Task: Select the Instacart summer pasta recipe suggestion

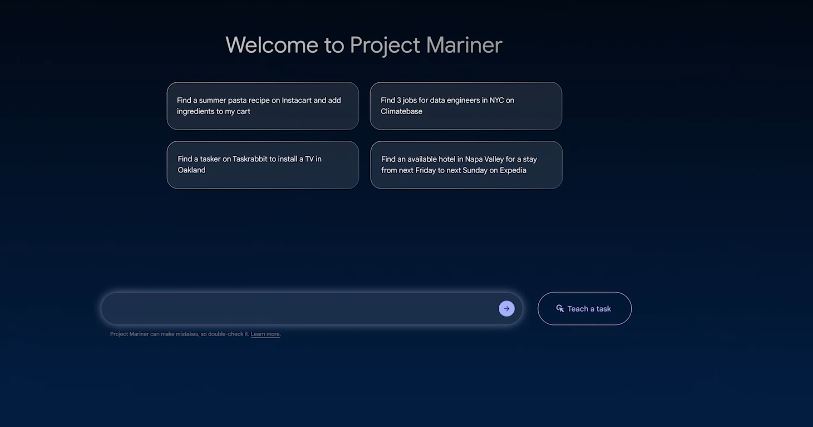Action: [262, 106]
